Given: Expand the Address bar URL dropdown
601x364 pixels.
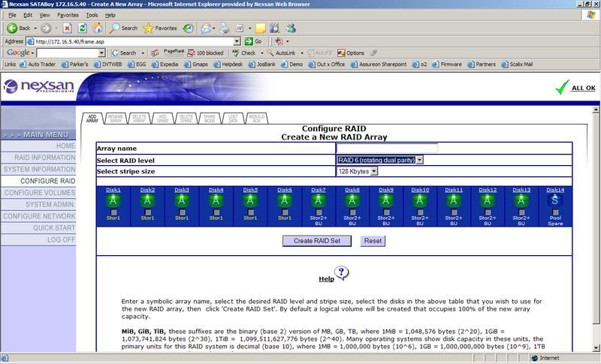Looking at the screenshot, I should (x=237, y=41).
